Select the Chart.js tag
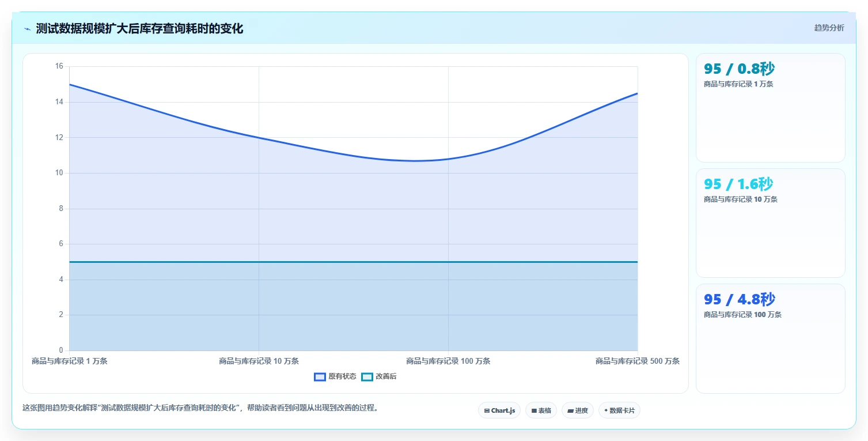Screen dimensions: 868x441 (499, 410)
